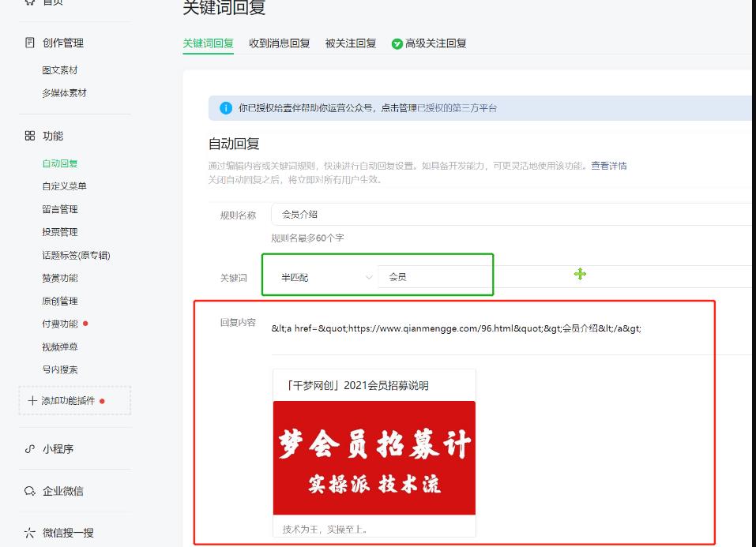Select the 创作管理 document icon
The width and height of the screenshot is (756, 547).
[28, 43]
